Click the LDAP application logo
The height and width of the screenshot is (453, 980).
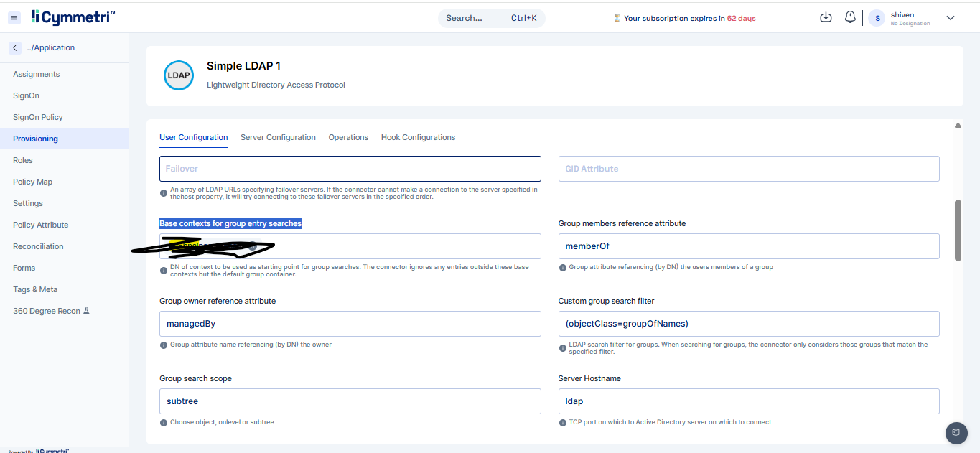click(x=179, y=75)
